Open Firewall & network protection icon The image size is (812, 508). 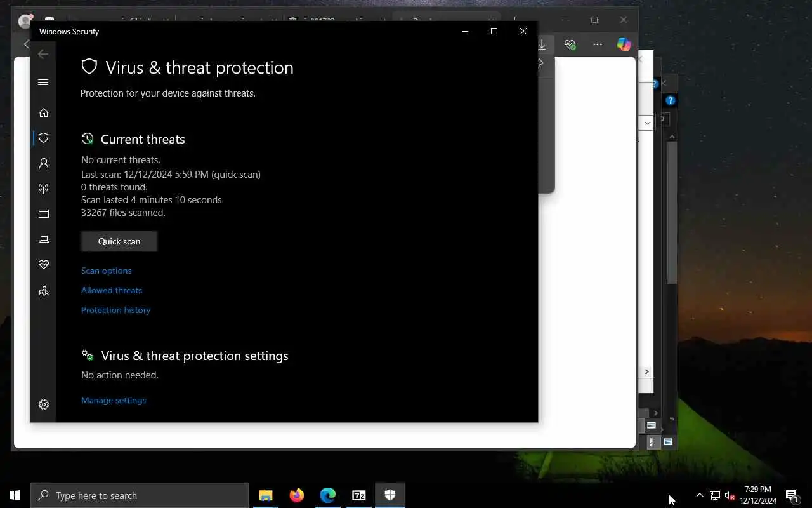click(x=44, y=189)
